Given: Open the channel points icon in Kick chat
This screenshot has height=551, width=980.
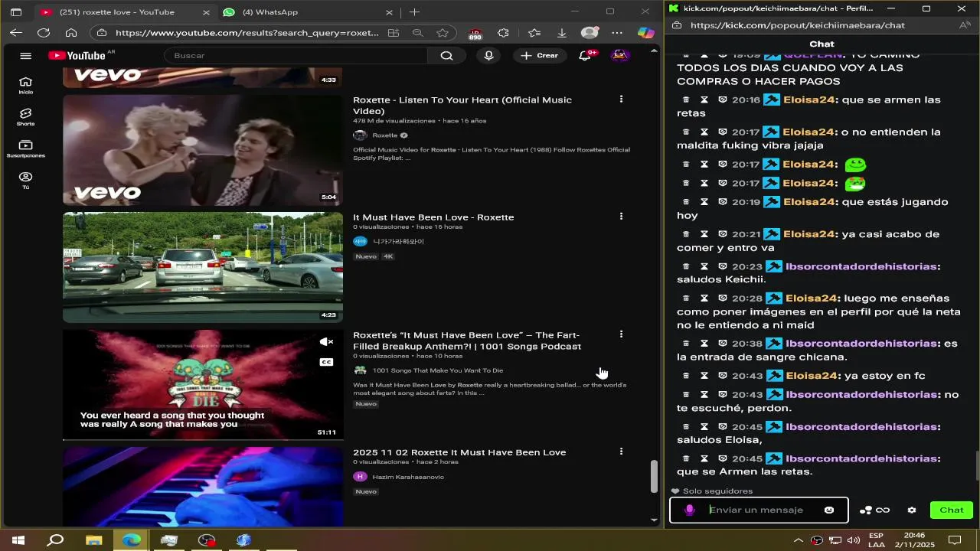Looking at the screenshot, I should click(866, 510).
